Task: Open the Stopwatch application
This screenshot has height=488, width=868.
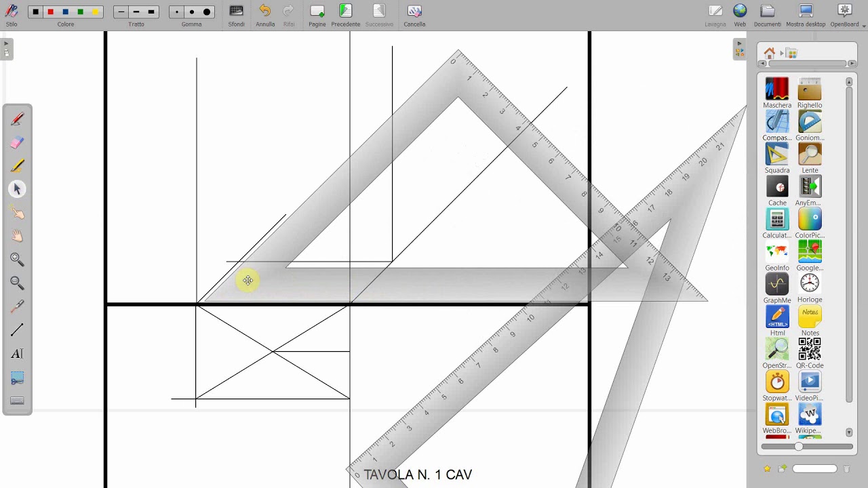Action: [x=777, y=386]
